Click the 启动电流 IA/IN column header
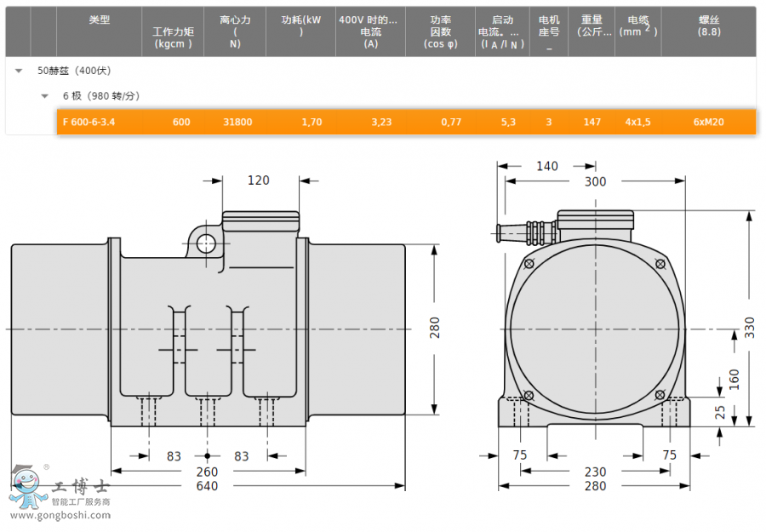Viewport: 766px width, 532px height. pos(503,31)
